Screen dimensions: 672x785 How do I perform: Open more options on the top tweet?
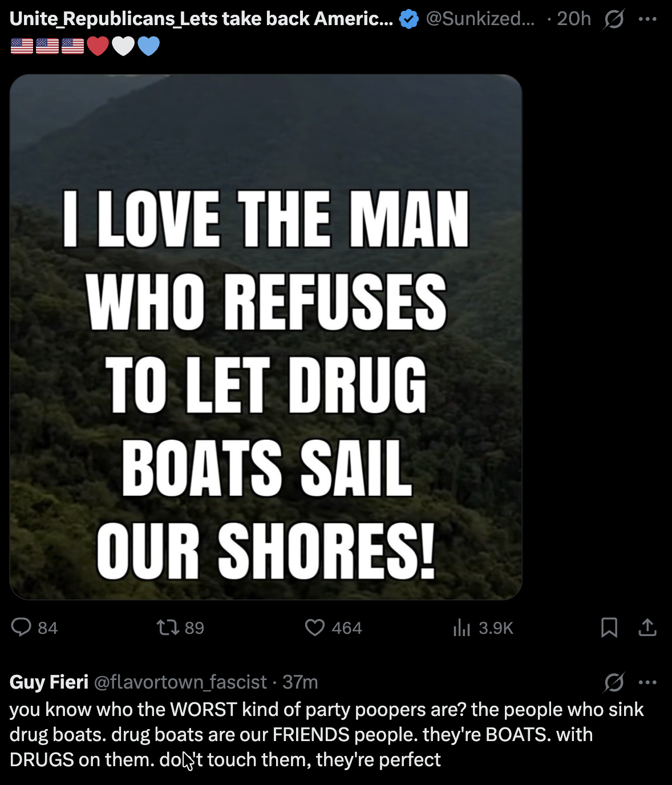pos(647,19)
